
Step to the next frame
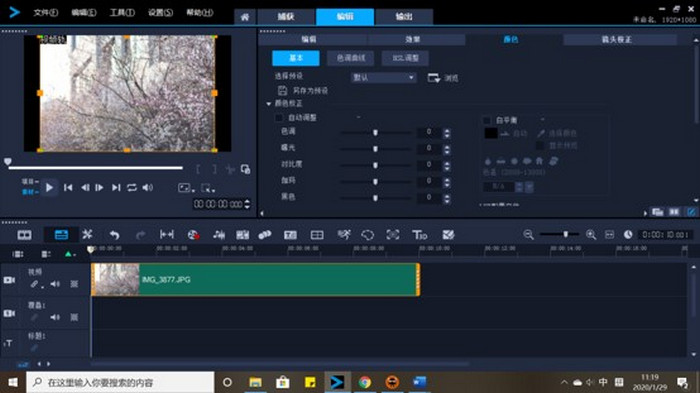pos(99,188)
